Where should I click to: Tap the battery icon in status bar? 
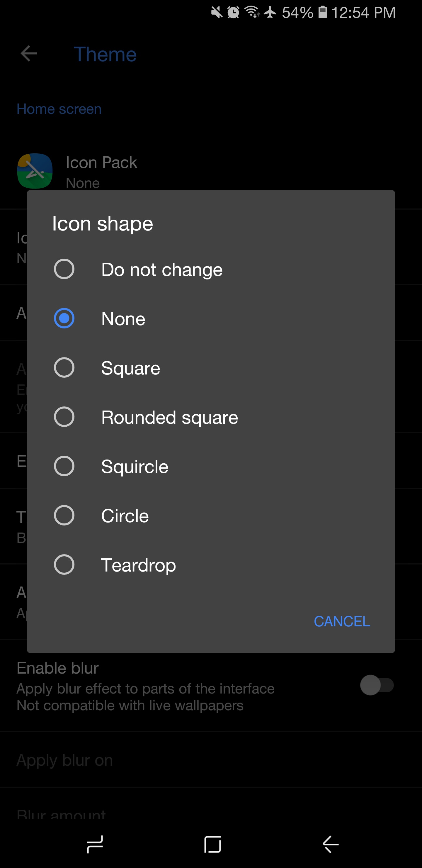pos(322,12)
